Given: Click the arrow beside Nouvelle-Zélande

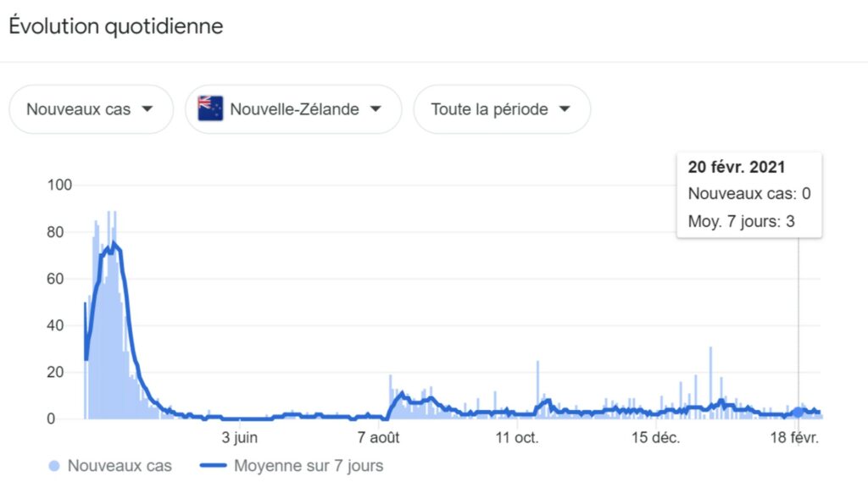Looking at the screenshot, I should (x=376, y=109).
